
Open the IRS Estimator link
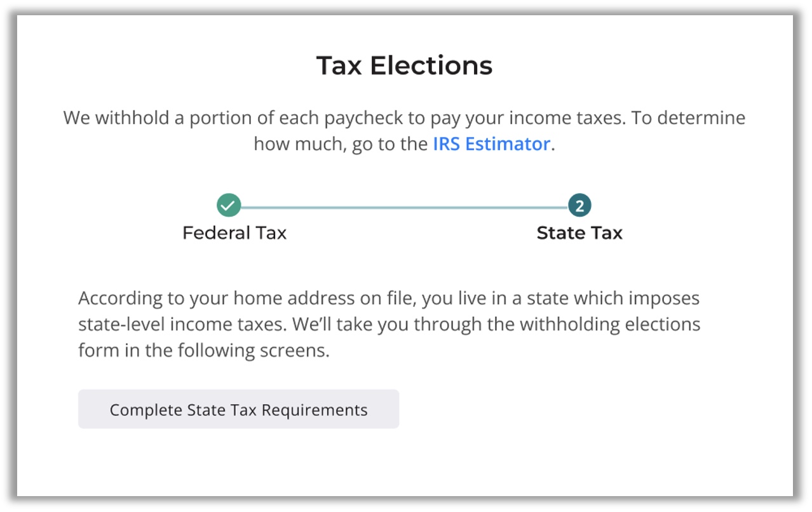click(x=491, y=144)
